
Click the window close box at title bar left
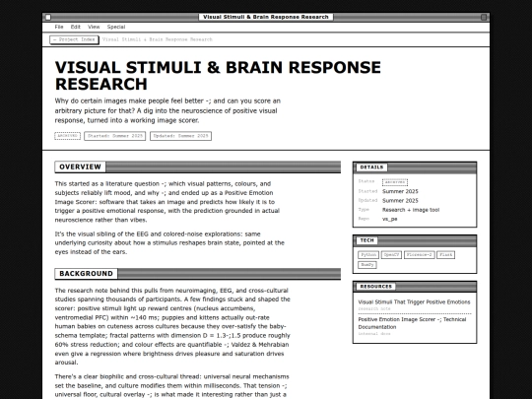coord(48,17)
